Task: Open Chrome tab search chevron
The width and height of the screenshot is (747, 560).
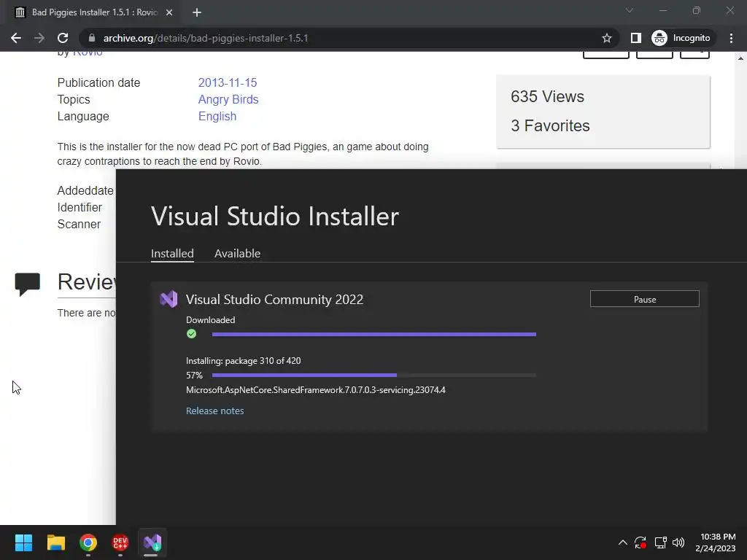Action: (x=630, y=10)
